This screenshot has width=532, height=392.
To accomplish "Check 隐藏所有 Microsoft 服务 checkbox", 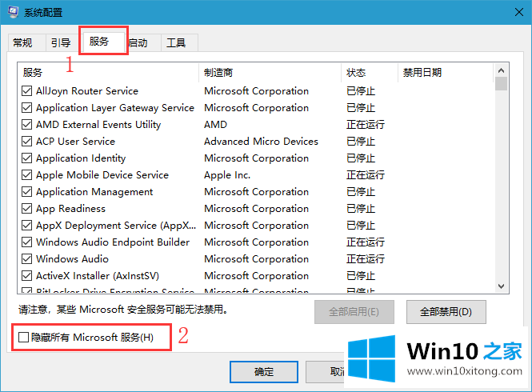I will (23, 338).
